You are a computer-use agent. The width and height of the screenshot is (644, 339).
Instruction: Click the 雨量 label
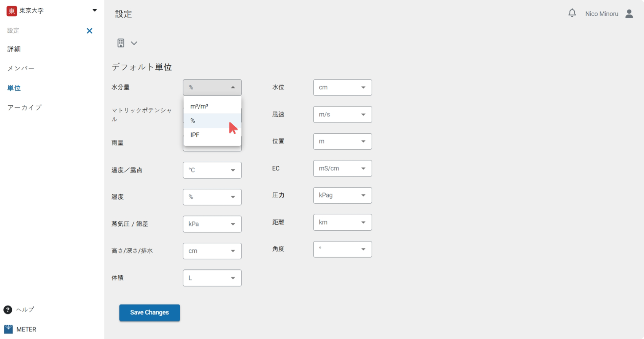point(118,143)
